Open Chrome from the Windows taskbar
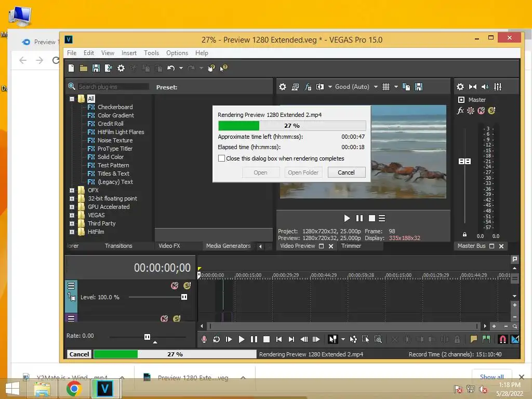Viewport: 532px width, 399px height. (74, 389)
